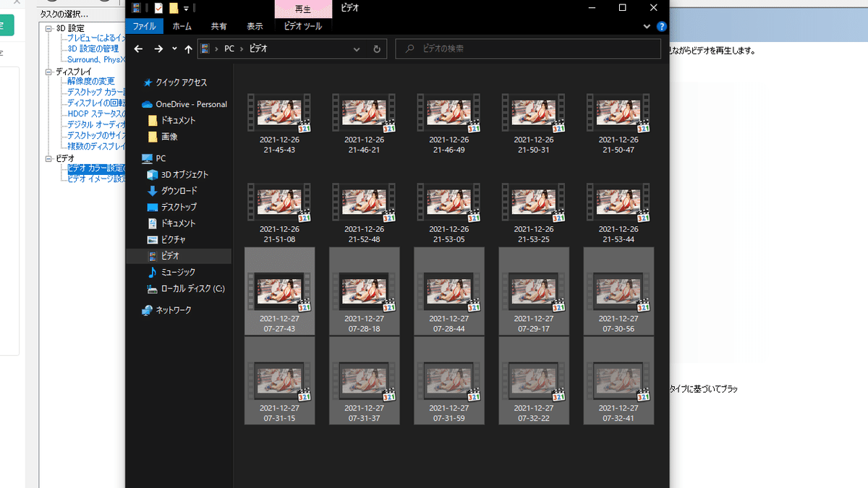Click the 2021-12-27 07-28-18 file name
The height and width of the screenshot is (488, 868).
click(x=364, y=323)
